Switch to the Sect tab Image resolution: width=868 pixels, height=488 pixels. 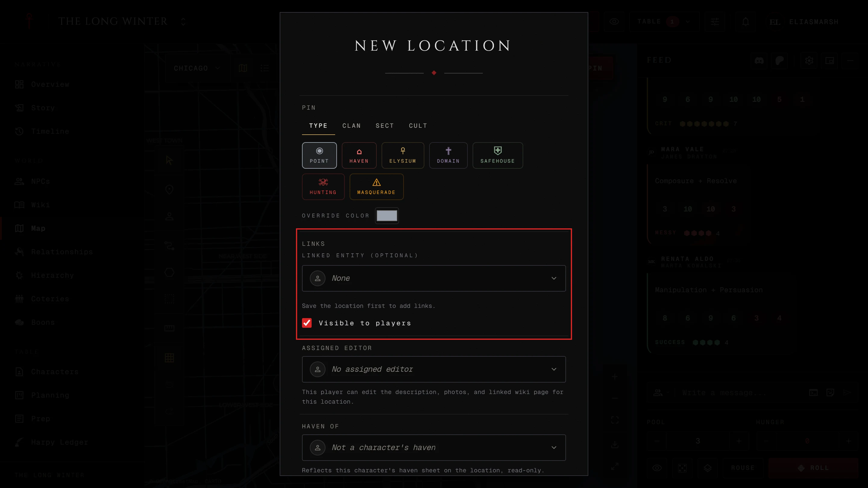coord(385,126)
